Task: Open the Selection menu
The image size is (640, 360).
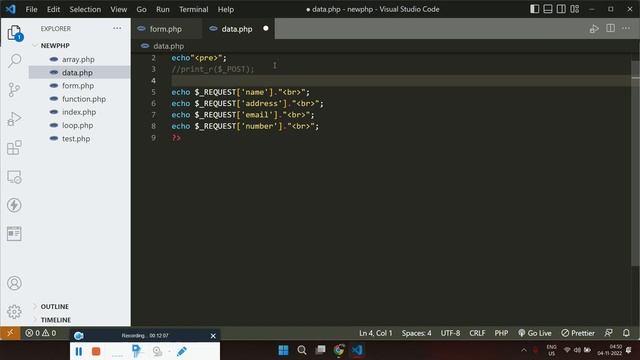Action: point(85,9)
